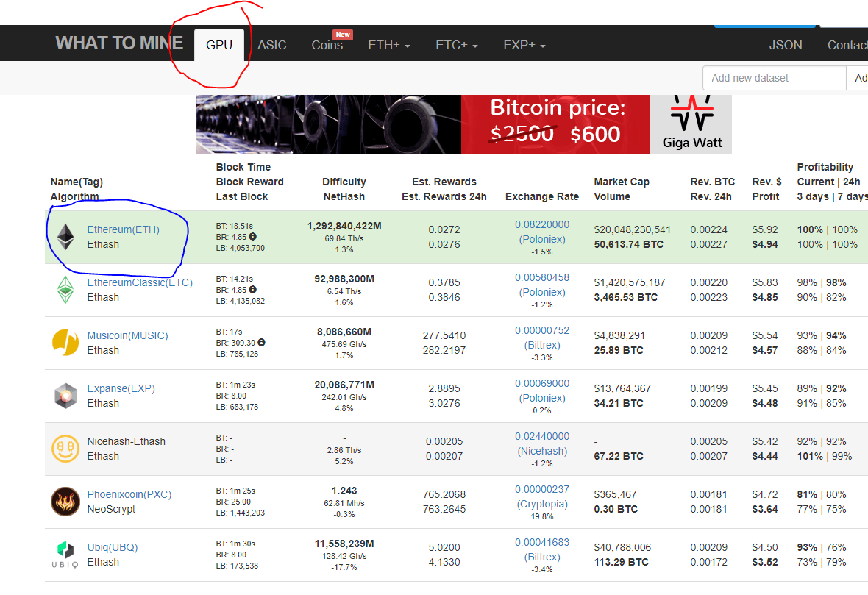Click Nicehash volume 67.22 BTC
This screenshot has height=595, width=868.
tap(619, 456)
